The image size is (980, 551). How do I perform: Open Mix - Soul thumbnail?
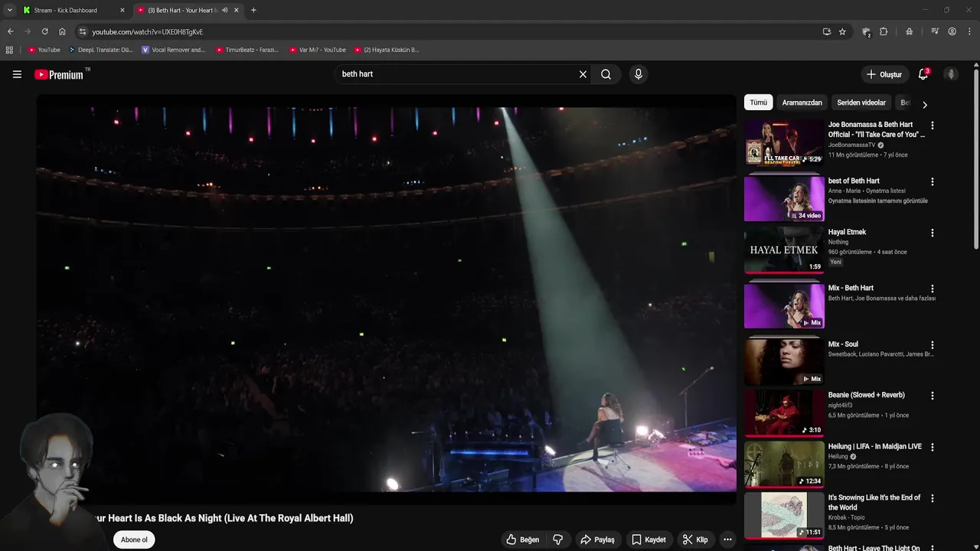click(784, 362)
